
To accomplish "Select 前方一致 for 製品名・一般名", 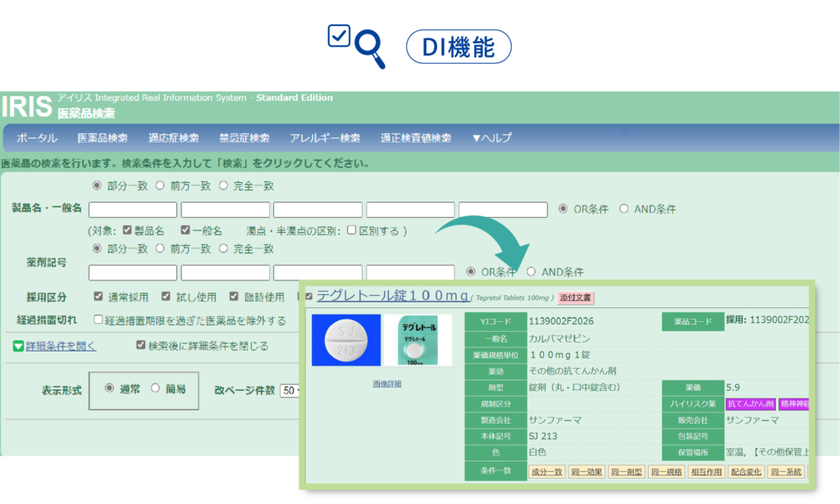I will 160,186.
